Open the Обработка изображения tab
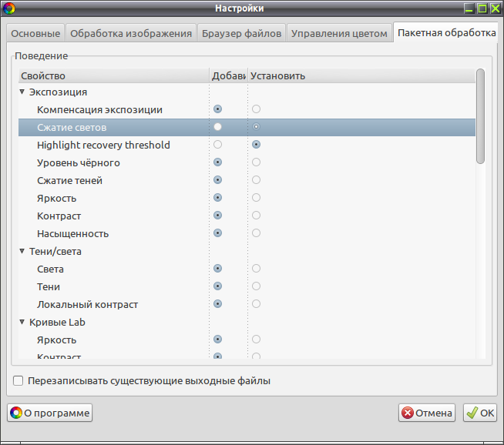This screenshot has width=504, height=445. point(131,33)
